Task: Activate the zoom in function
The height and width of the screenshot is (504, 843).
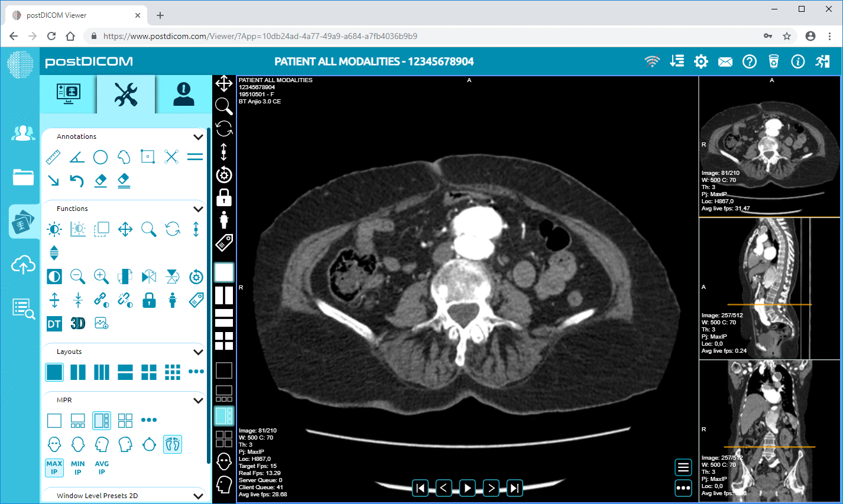Action: 101,276
